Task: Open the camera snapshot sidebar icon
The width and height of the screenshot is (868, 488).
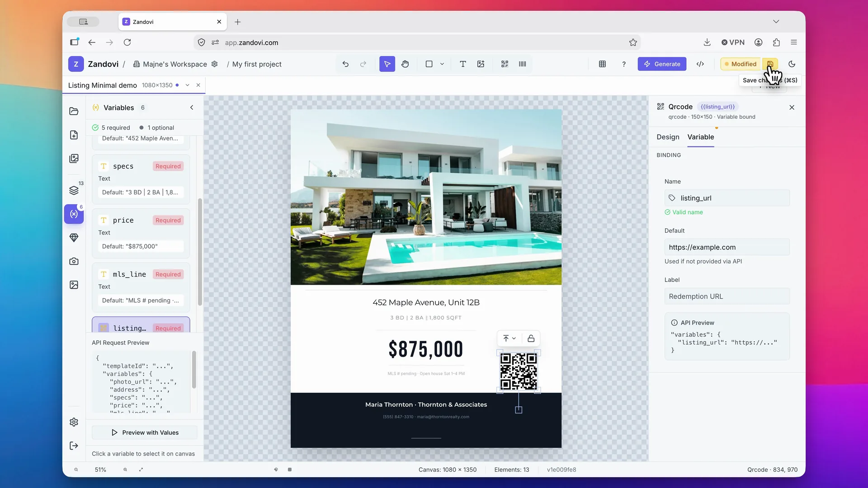Action: [x=74, y=261]
